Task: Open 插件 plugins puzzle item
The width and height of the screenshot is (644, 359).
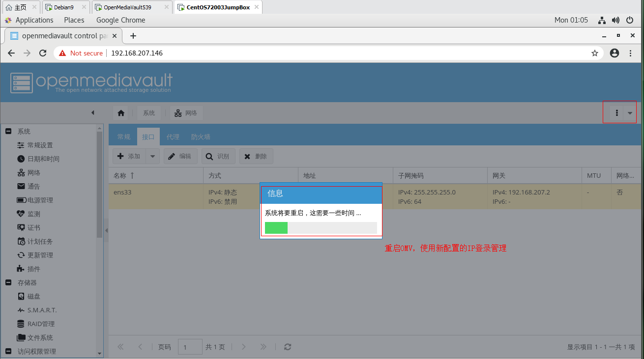Action: click(x=29, y=269)
